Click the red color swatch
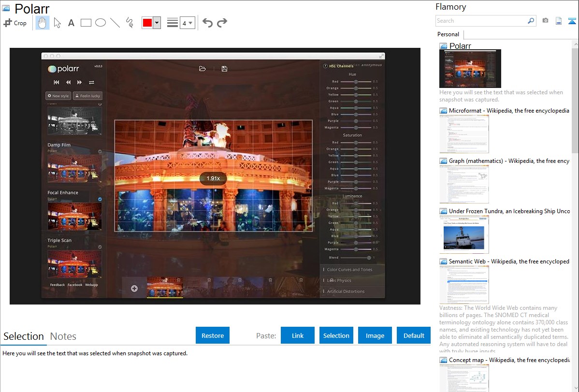The height and width of the screenshot is (392, 579). (x=147, y=23)
